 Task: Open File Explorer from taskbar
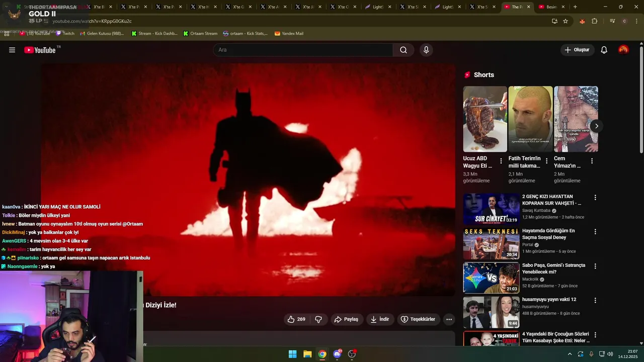click(307, 354)
